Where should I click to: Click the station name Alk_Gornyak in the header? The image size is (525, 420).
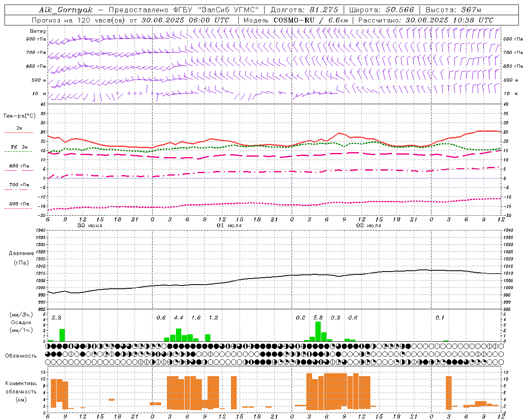66,10
